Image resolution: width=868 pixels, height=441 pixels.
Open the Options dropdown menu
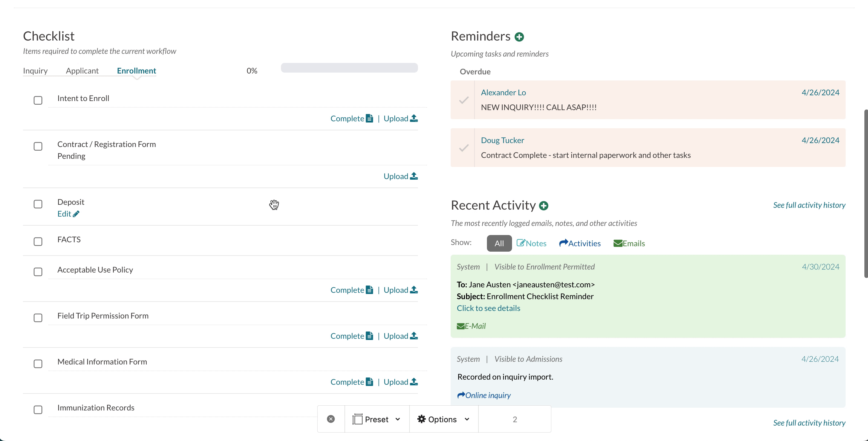[442, 419]
